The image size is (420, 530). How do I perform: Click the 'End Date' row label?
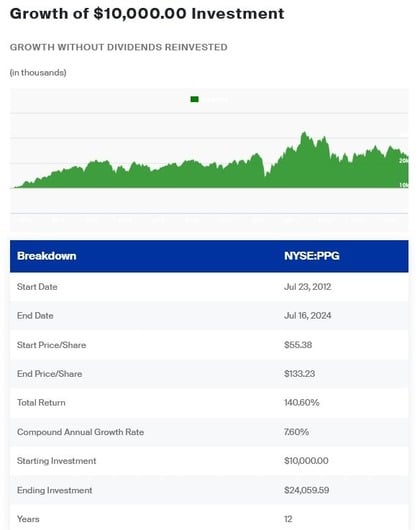(35, 315)
